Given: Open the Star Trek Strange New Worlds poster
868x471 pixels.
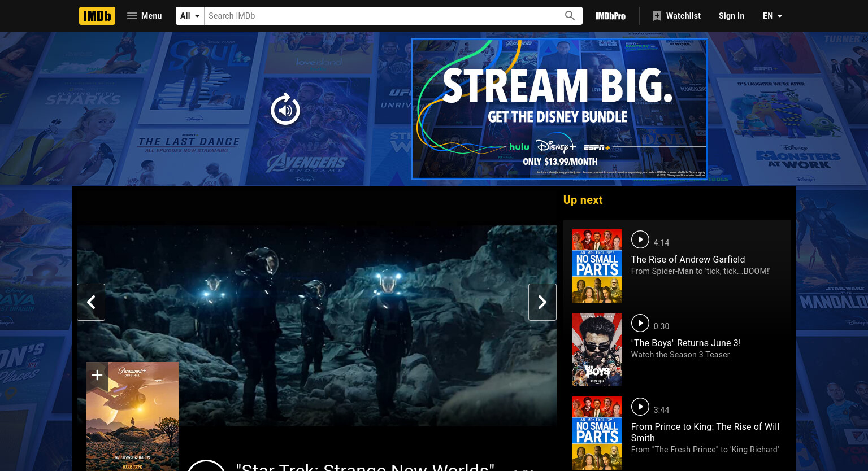Looking at the screenshot, I should (x=132, y=418).
